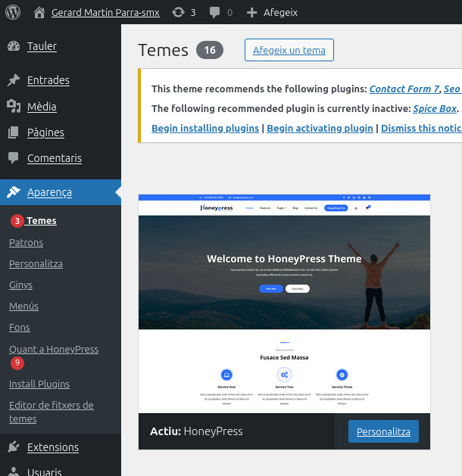This screenshot has height=476, width=462.
Task: Open Pàgines in the sidebar
Action: click(x=45, y=132)
